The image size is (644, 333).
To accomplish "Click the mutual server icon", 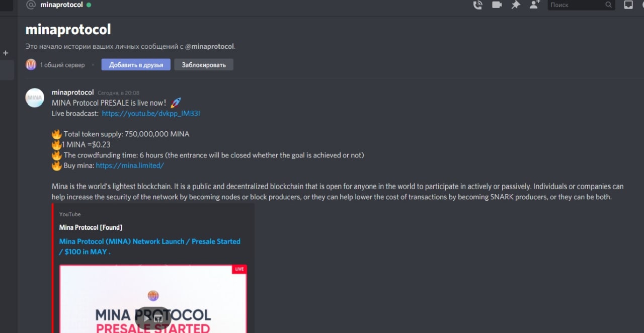I will point(31,64).
